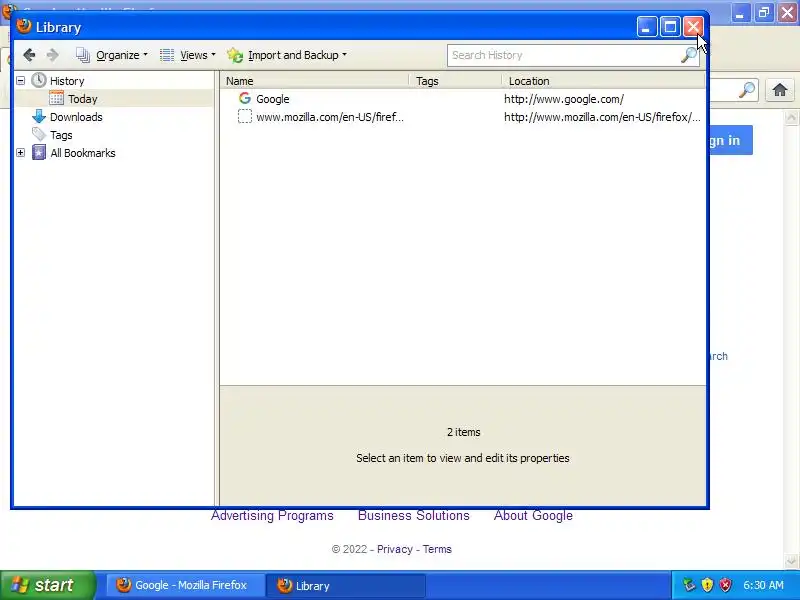Click the Today calendar icon
Image resolution: width=800 pixels, height=600 pixels.
(x=57, y=98)
